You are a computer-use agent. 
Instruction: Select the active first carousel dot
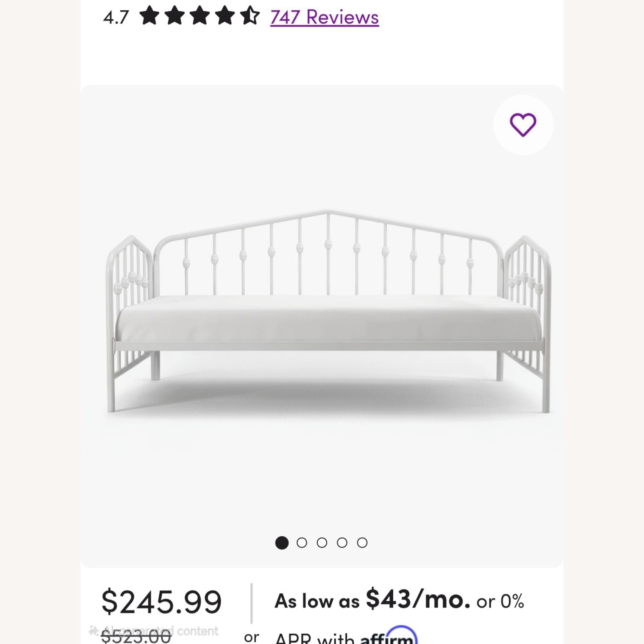pos(282,542)
